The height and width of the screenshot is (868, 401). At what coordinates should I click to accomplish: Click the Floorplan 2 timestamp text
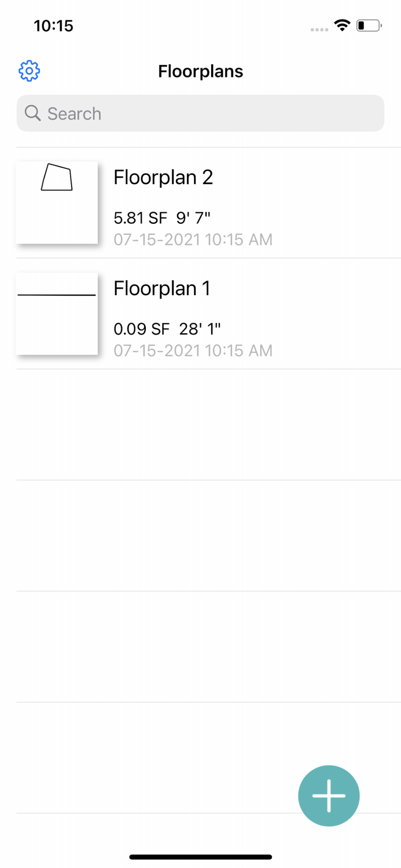tap(193, 239)
